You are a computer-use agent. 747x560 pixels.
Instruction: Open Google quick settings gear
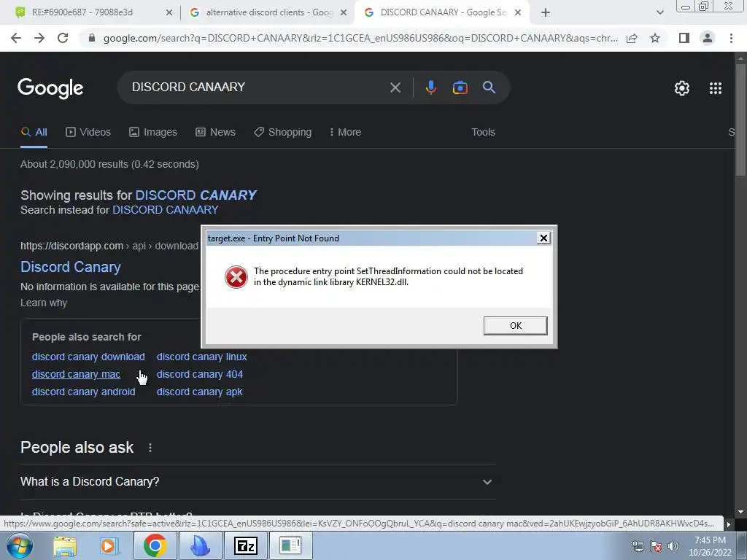tap(682, 88)
